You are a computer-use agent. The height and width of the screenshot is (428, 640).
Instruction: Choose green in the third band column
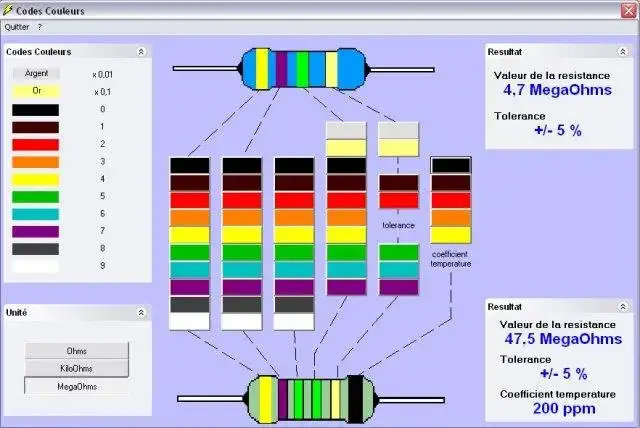point(294,253)
